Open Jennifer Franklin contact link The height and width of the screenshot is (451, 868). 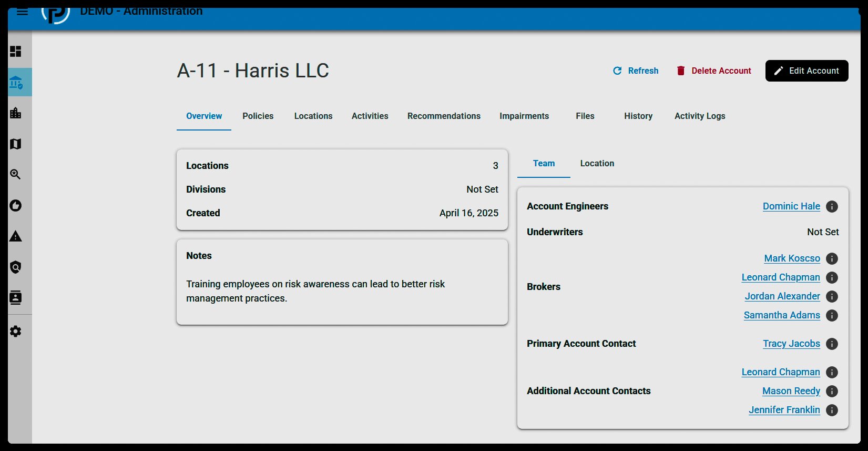784,410
